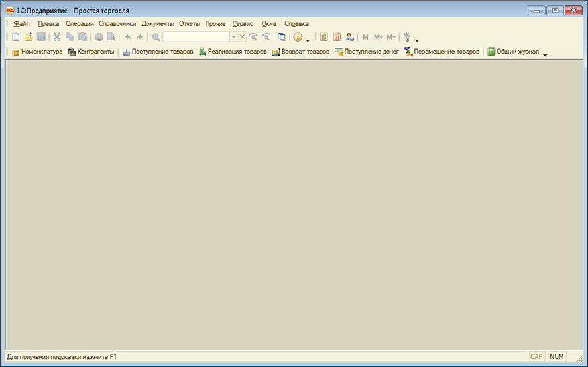Expand the search field dropdown arrow
Image resolution: width=588 pixels, height=367 pixels.
tap(233, 37)
